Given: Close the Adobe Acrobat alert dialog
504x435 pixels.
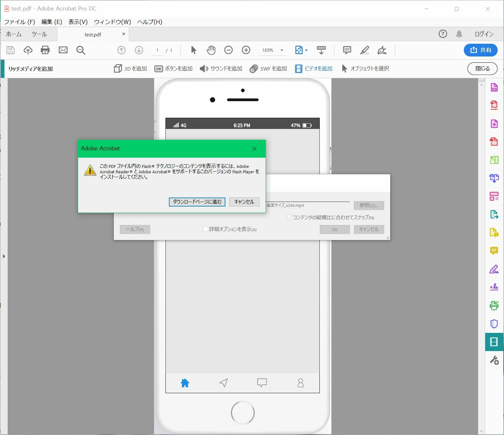Looking at the screenshot, I should coord(254,149).
